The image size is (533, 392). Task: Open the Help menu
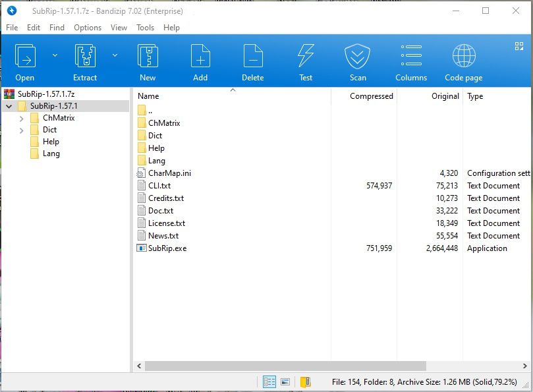click(x=171, y=28)
